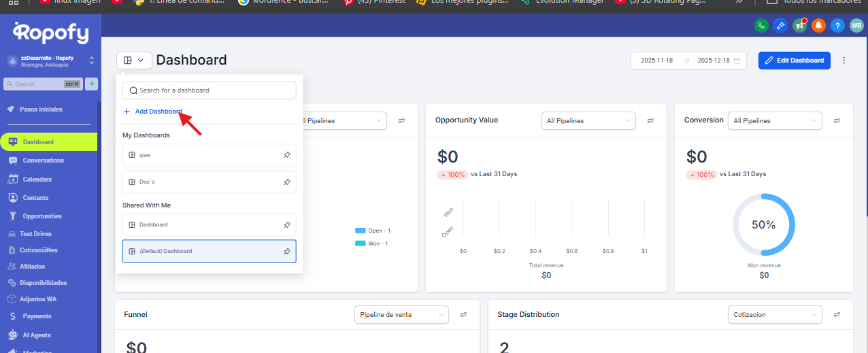Pin the qwe dashboard
The height and width of the screenshot is (353, 868).
pyautogui.click(x=286, y=155)
